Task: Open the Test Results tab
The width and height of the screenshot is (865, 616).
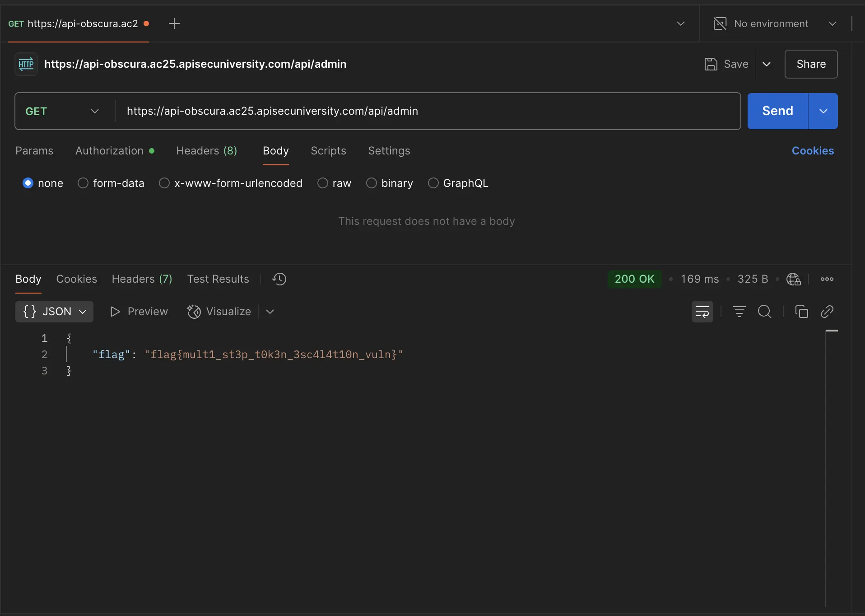Action: click(x=218, y=279)
